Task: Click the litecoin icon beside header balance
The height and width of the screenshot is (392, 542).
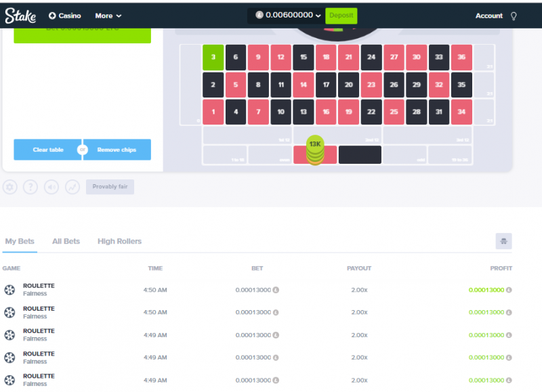Action: (259, 15)
